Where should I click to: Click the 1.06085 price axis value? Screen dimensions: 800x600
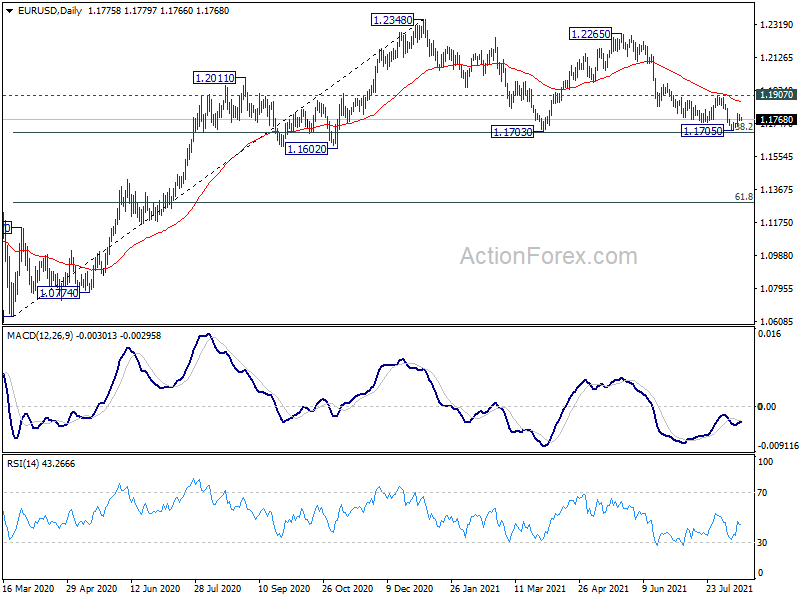pos(777,321)
